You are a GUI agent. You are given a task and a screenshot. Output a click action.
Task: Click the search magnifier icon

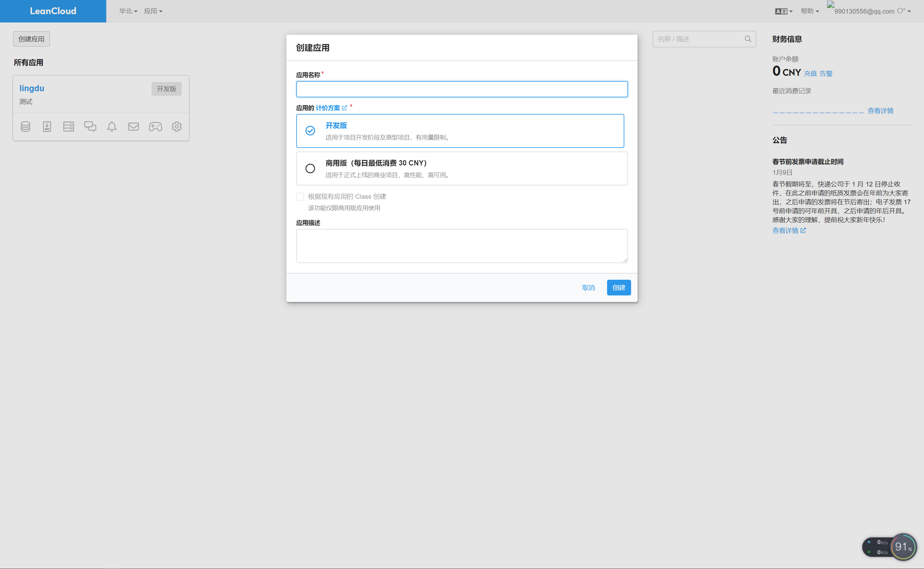point(748,39)
